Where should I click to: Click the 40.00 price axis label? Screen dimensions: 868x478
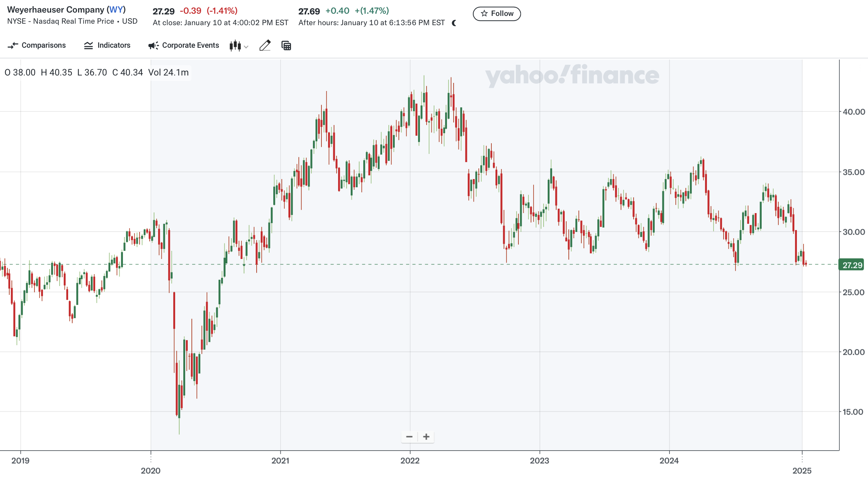854,112
